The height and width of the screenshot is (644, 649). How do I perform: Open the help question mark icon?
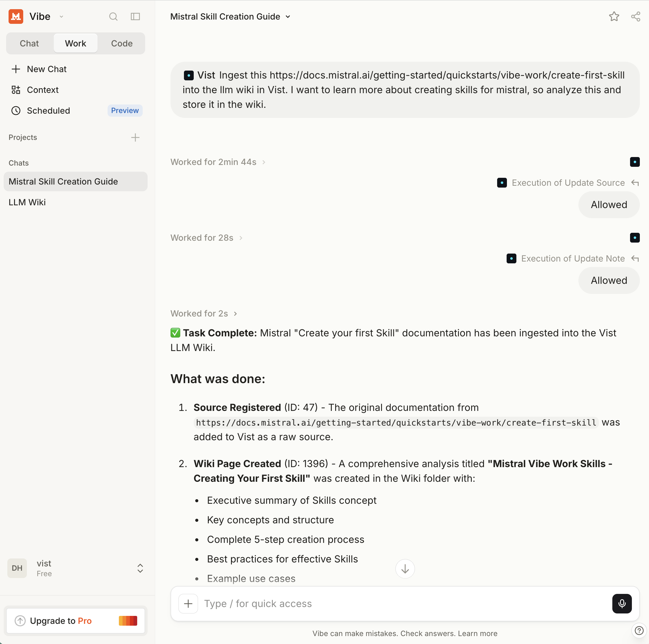pyautogui.click(x=639, y=631)
